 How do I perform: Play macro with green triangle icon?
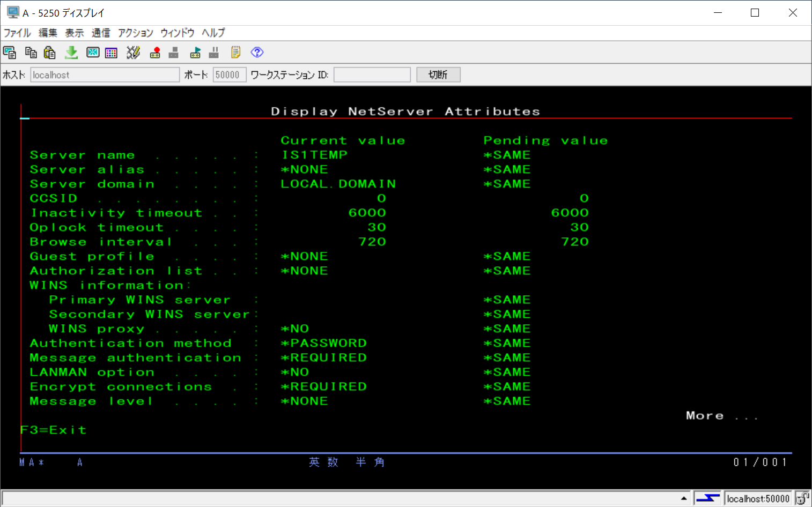(195, 53)
